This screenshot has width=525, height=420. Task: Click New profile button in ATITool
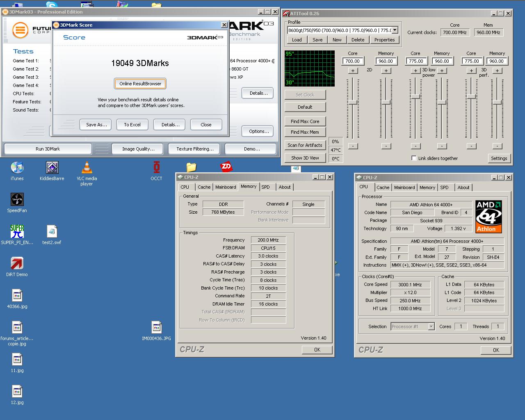(337, 40)
